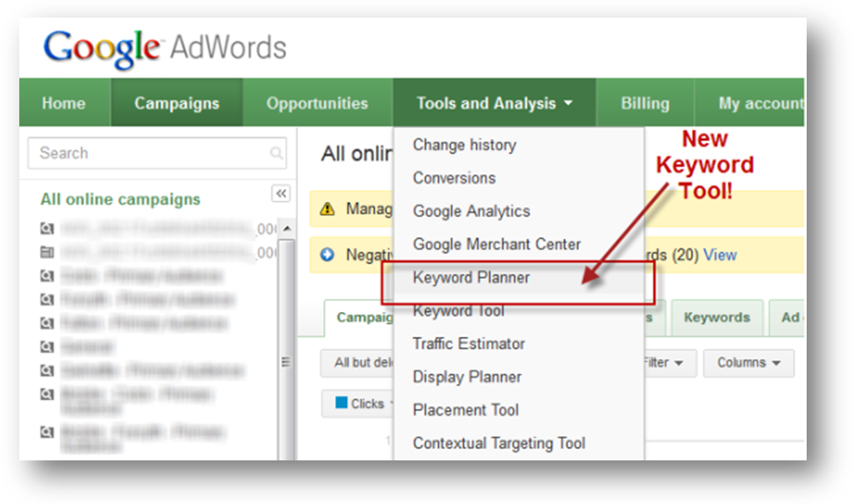
Task: Follow the View link in yellow notice
Action: (x=720, y=255)
